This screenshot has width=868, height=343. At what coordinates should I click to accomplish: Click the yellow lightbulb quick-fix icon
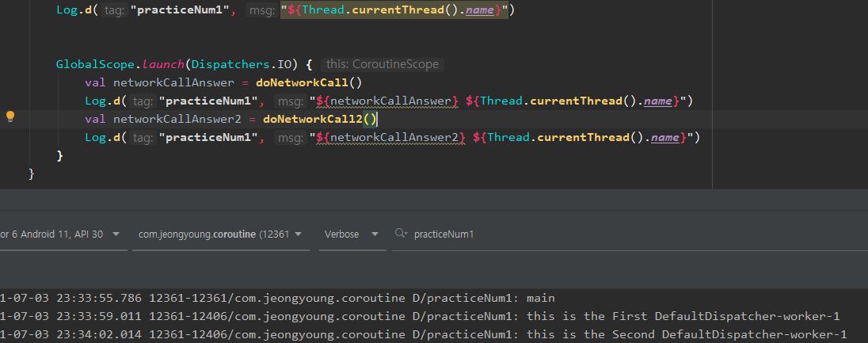coord(10,116)
